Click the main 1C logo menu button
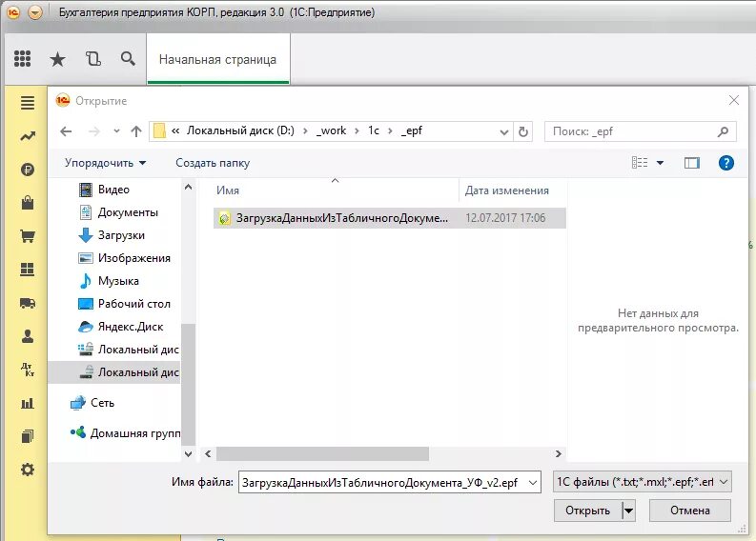Screen dimensions: 756x541 (x=13, y=12)
